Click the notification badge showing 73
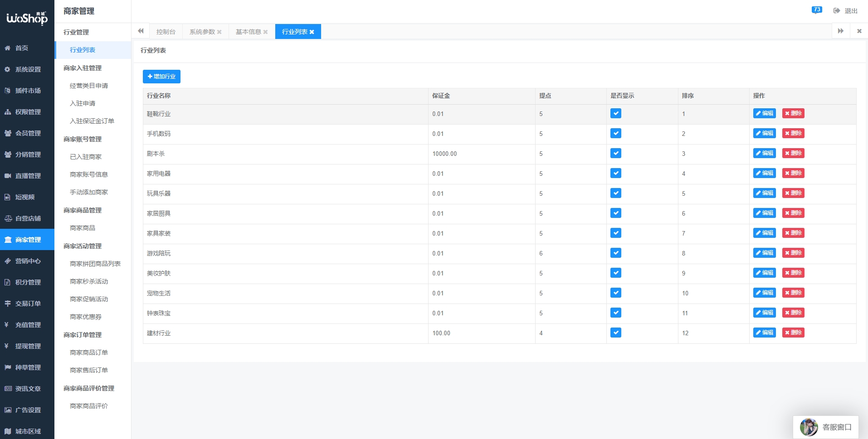Viewport: 868px width, 439px height. pos(817,10)
